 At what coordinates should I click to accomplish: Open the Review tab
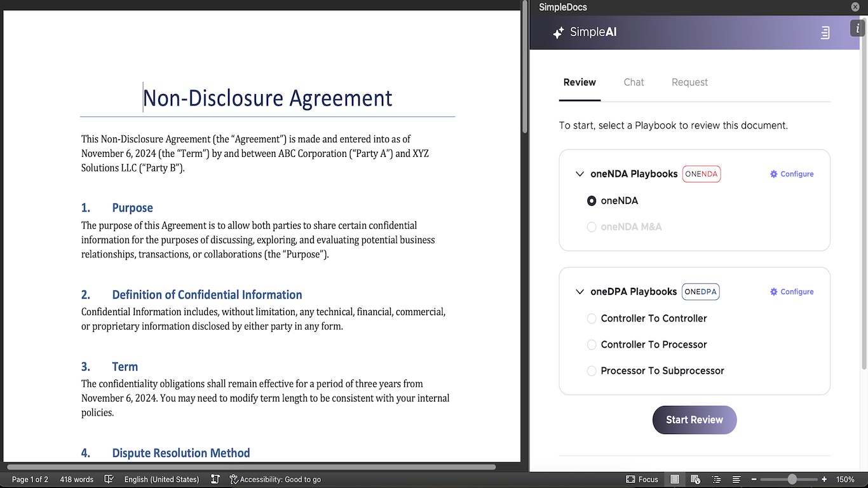tap(580, 83)
